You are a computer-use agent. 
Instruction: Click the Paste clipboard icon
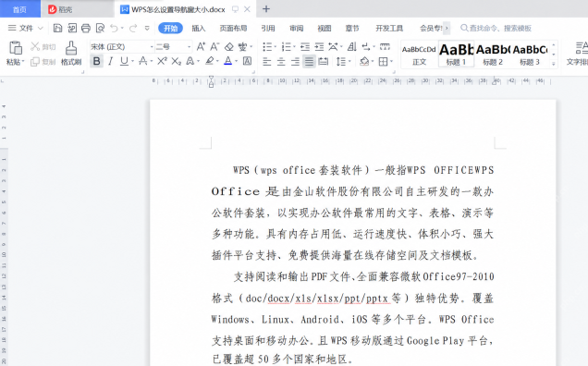point(16,48)
